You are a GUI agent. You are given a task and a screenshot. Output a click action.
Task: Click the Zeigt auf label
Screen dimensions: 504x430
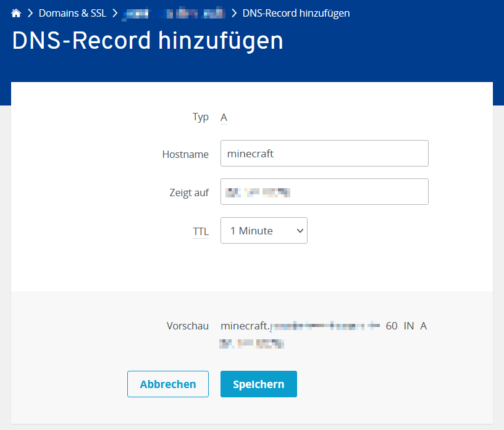[x=189, y=192]
